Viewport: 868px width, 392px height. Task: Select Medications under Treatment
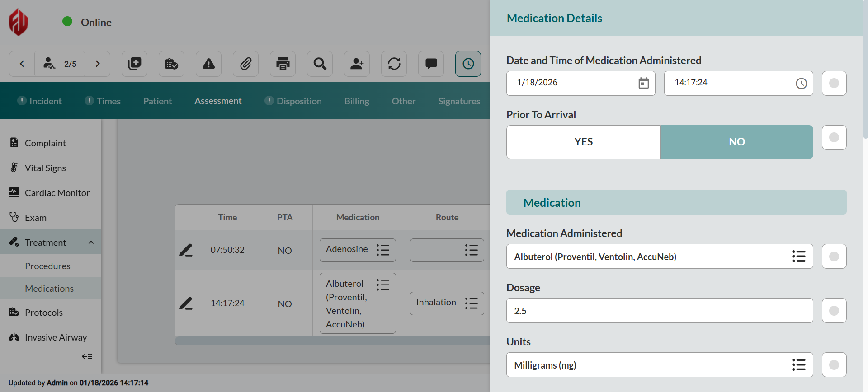point(51,289)
